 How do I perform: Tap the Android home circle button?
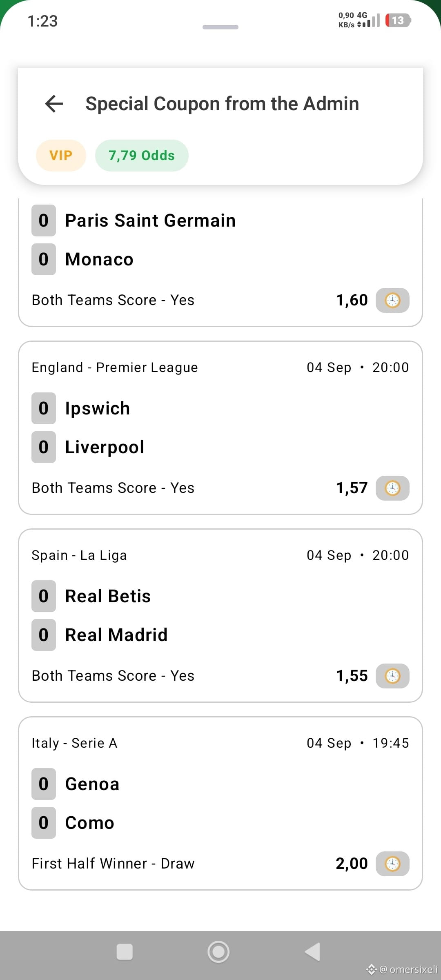[x=218, y=952]
